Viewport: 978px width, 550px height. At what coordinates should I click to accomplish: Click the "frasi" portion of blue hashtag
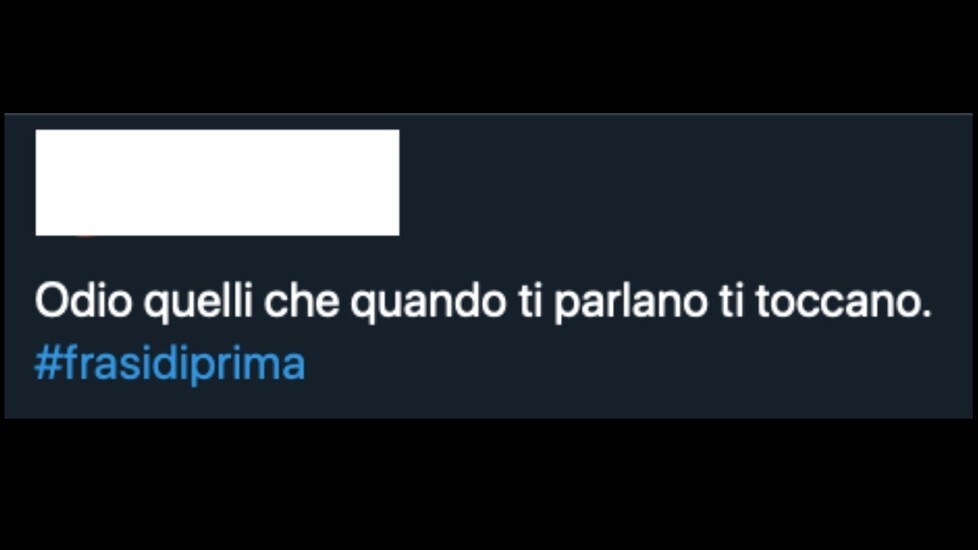pyautogui.click(x=105, y=363)
